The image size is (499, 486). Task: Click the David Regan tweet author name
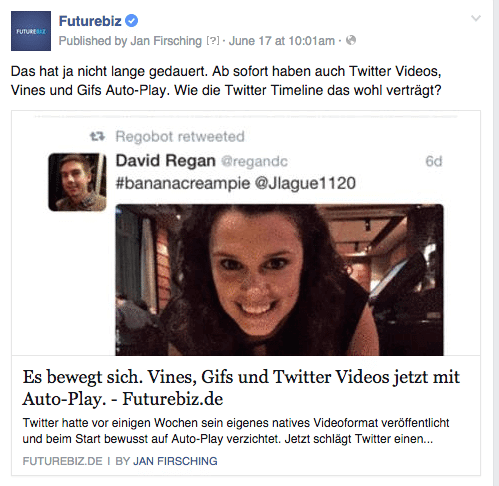click(x=166, y=161)
